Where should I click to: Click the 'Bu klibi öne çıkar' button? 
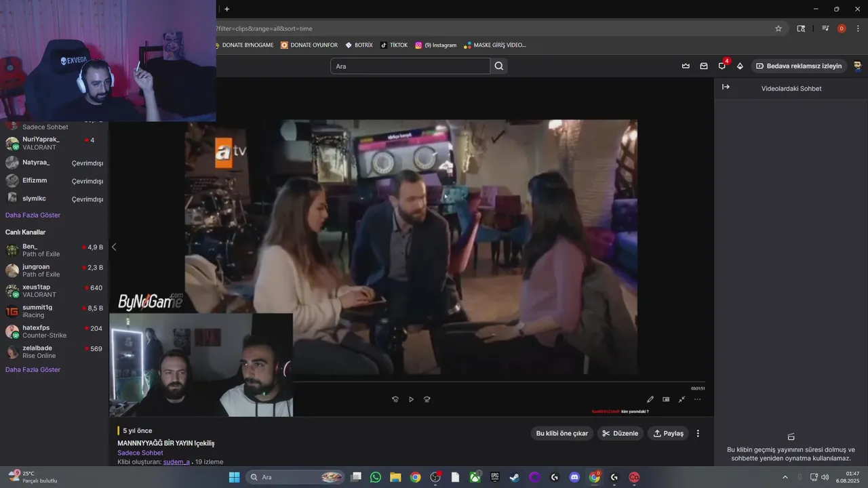pyautogui.click(x=562, y=433)
